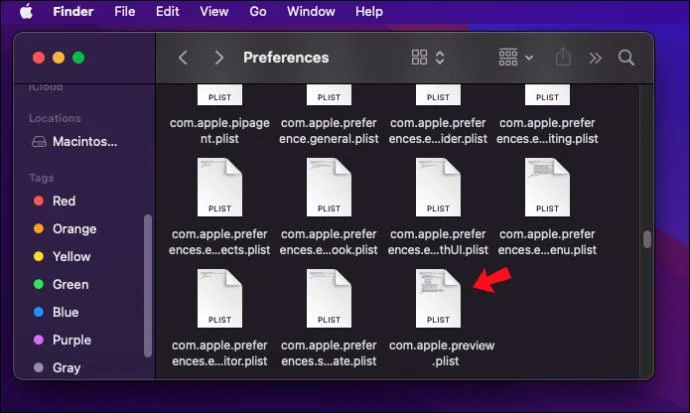Click the Share toolbar icon
690x413 pixels.
click(563, 57)
